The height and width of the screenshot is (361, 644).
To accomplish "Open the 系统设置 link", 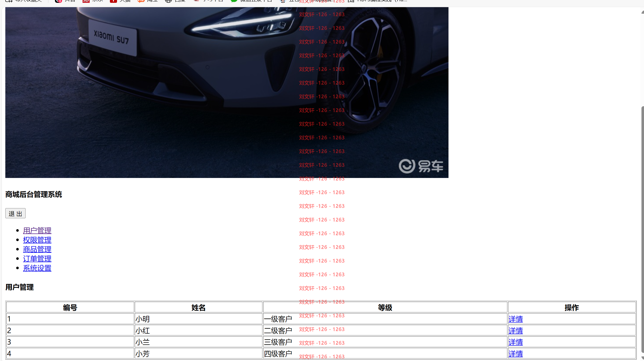I will [37, 268].
